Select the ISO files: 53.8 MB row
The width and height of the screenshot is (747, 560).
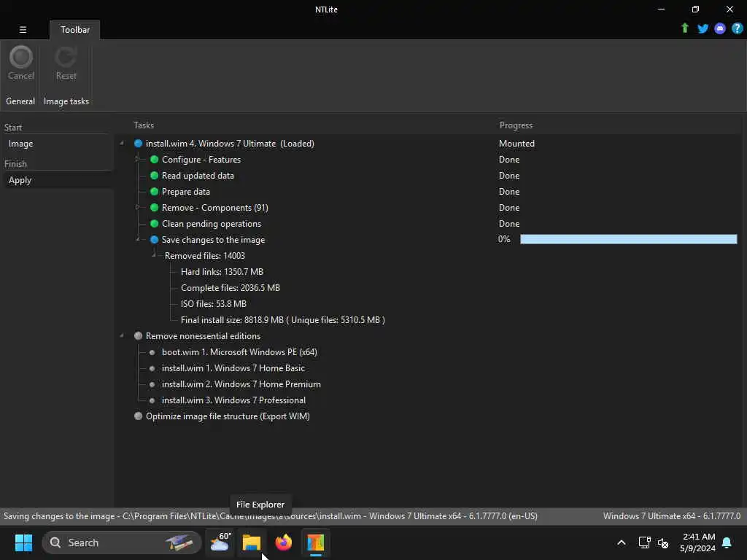(x=214, y=304)
